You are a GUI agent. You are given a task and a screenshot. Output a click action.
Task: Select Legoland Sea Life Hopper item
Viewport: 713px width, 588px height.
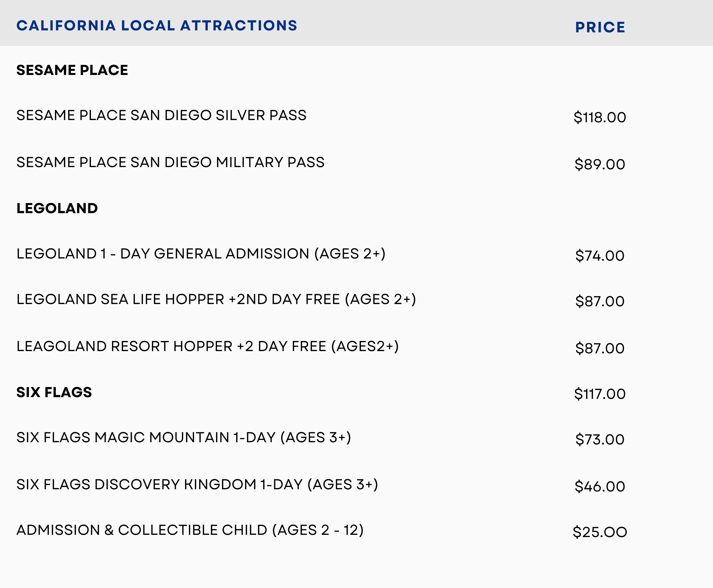(x=216, y=299)
